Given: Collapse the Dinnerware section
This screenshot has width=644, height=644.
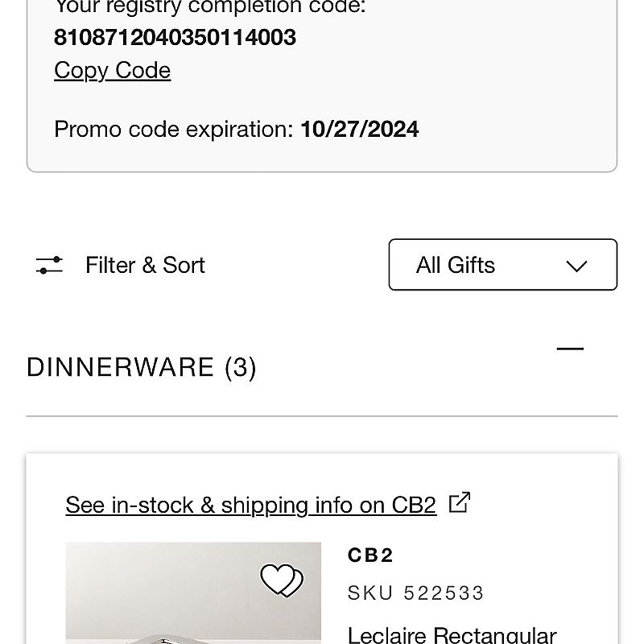Looking at the screenshot, I should pos(570,349).
